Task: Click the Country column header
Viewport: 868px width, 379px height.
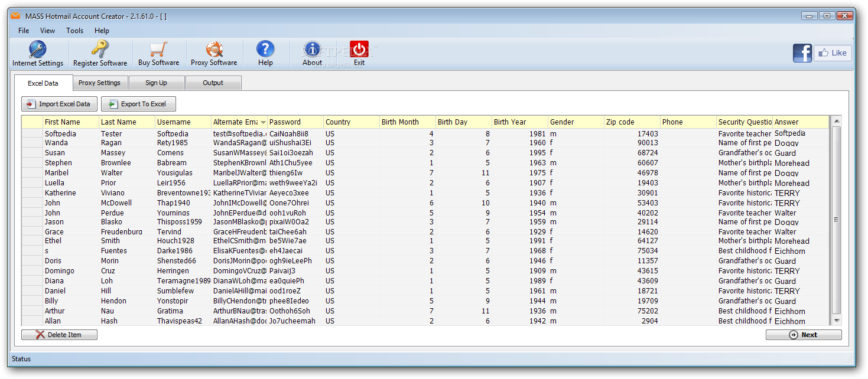Action: [x=352, y=122]
